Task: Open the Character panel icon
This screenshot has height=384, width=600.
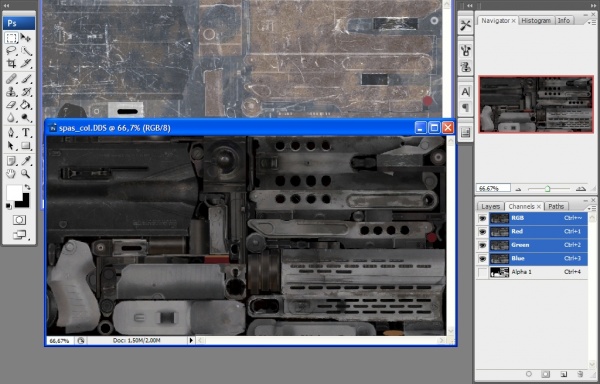Action: [465, 92]
